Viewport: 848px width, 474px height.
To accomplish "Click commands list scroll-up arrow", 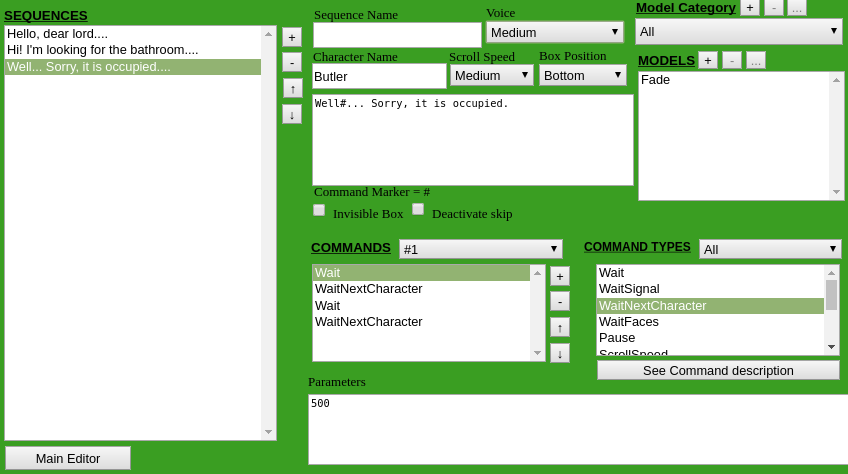I will pos(538,273).
